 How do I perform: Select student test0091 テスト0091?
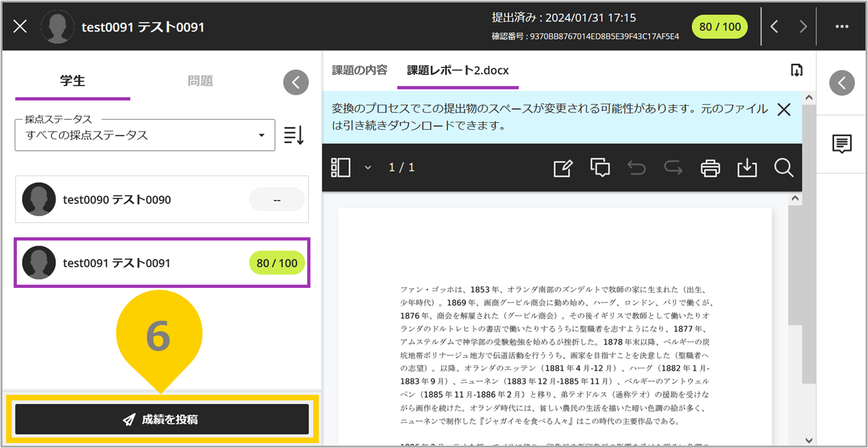[162, 263]
